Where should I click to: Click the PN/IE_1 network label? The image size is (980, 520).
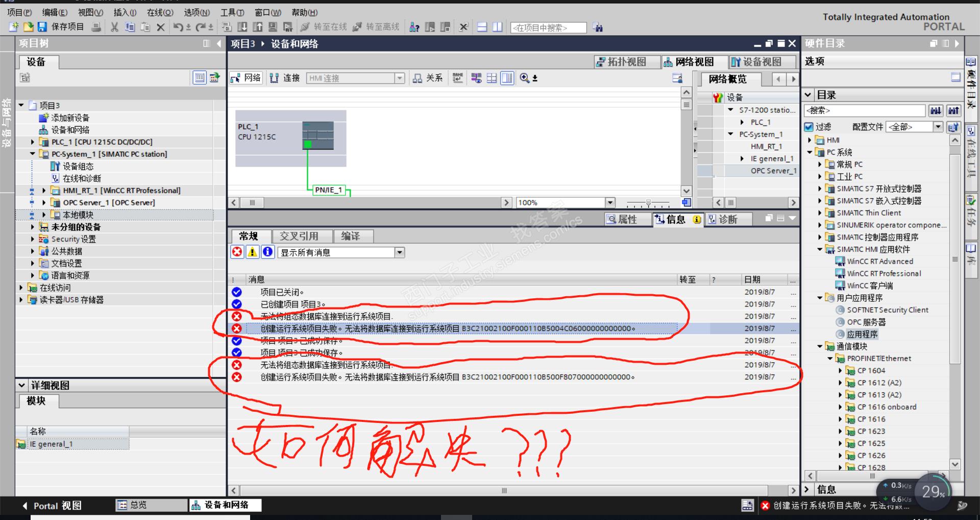click(x=328, y=190)
